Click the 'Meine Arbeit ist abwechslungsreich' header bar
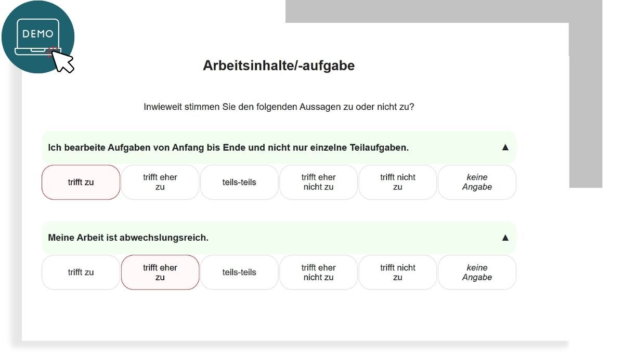 pyautogui.click(x=279, y=238)
